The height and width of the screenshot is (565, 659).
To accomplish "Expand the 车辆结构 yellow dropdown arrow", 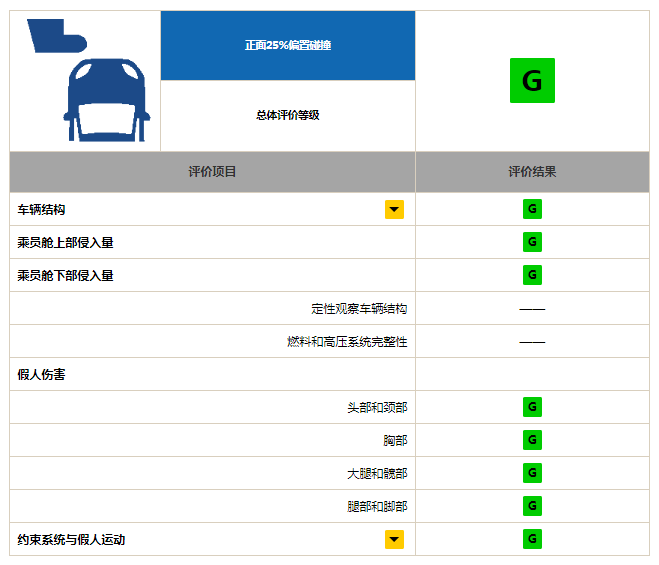I will tap(394, 209).
